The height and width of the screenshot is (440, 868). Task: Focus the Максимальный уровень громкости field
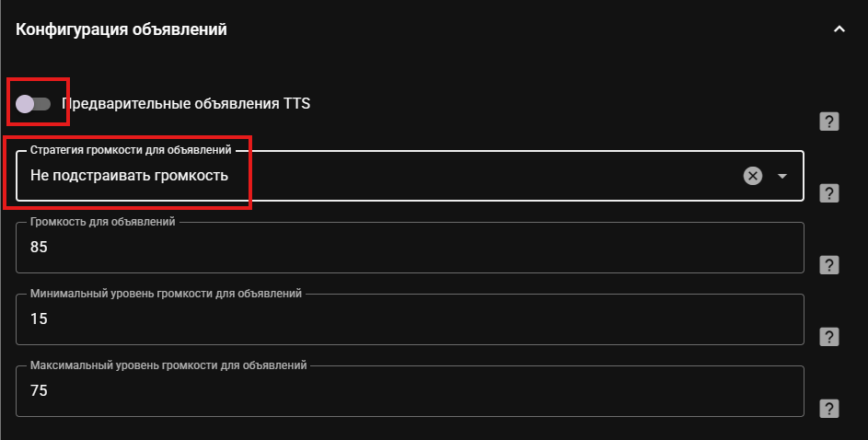point(410,391)
